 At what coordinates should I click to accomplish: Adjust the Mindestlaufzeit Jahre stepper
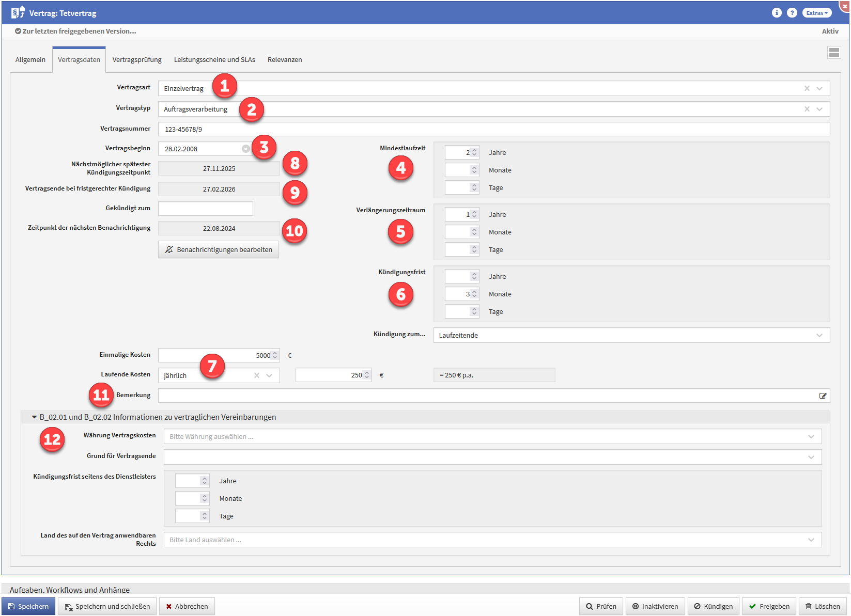tap(474, 152)
